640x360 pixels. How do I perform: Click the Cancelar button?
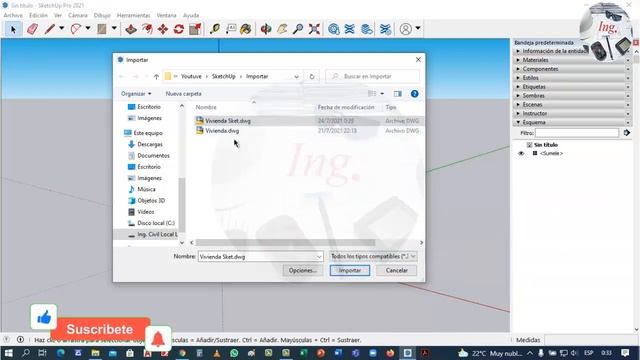click(x=396, y=271)
